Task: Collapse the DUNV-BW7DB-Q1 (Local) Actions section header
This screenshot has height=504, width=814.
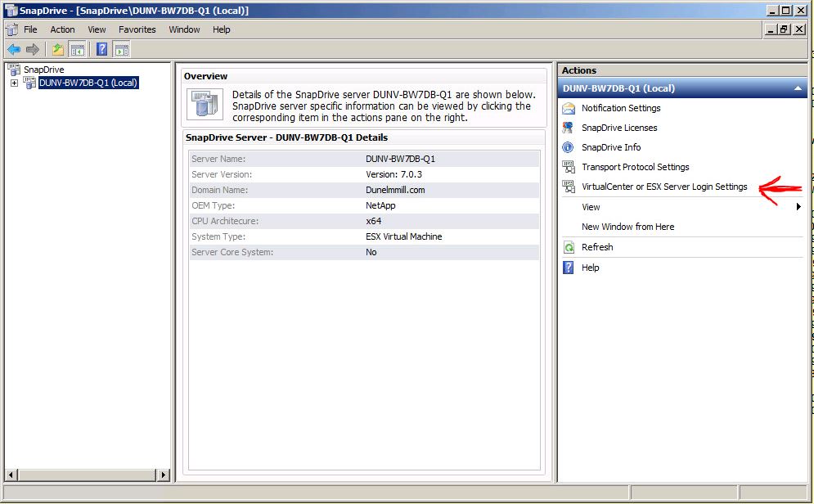Action: click(x=798, y=88)
